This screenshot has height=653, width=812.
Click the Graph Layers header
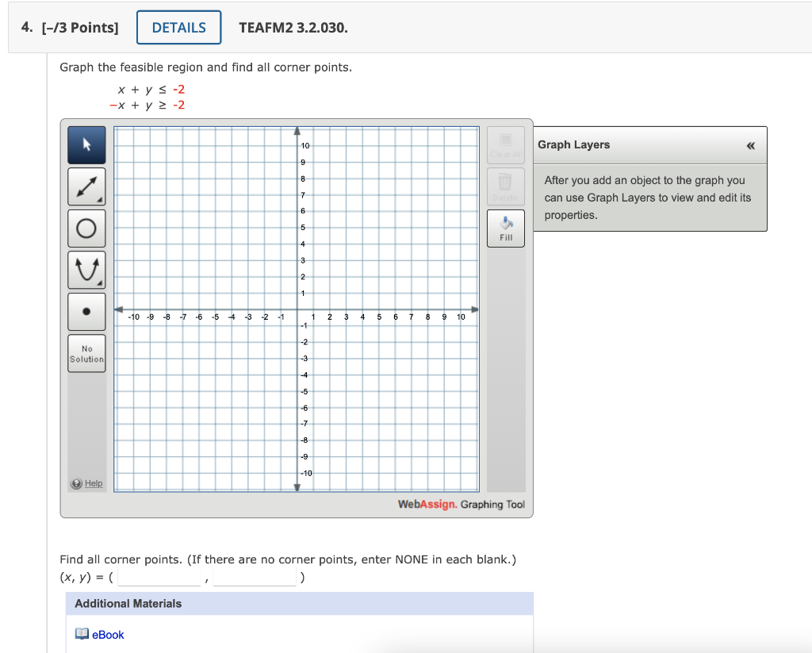[650, 146]
